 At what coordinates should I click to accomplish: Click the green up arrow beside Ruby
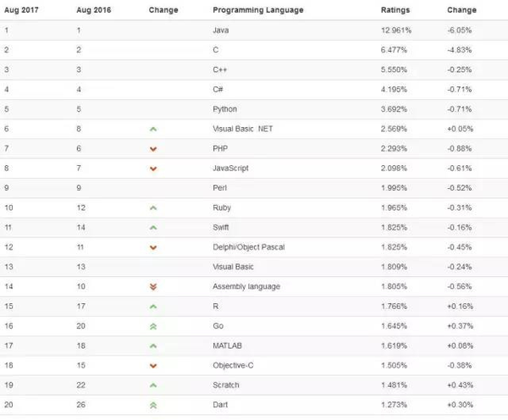click(153, 207)
